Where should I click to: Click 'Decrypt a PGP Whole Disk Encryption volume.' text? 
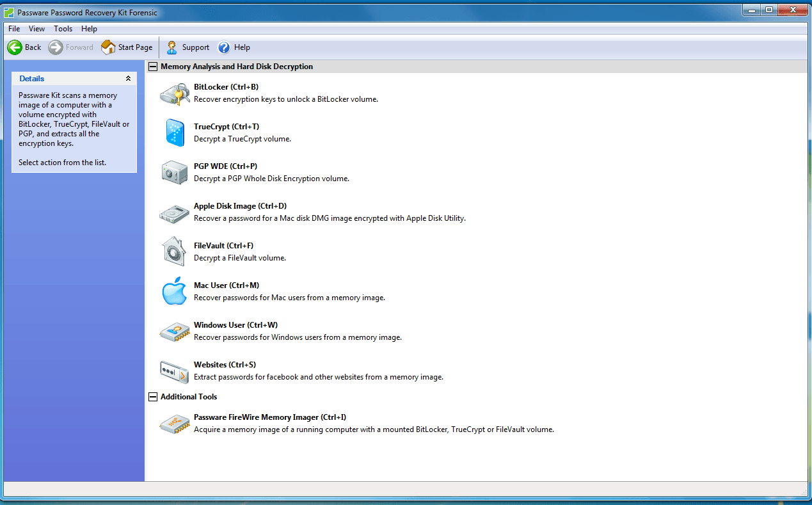point(271,179)
